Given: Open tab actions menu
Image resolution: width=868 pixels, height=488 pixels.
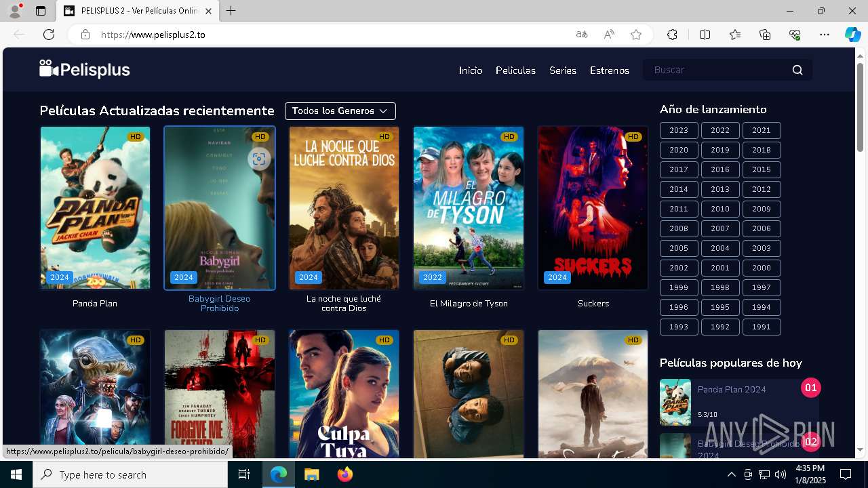Looking at the screenshot, I should click(x=41, y=11).
